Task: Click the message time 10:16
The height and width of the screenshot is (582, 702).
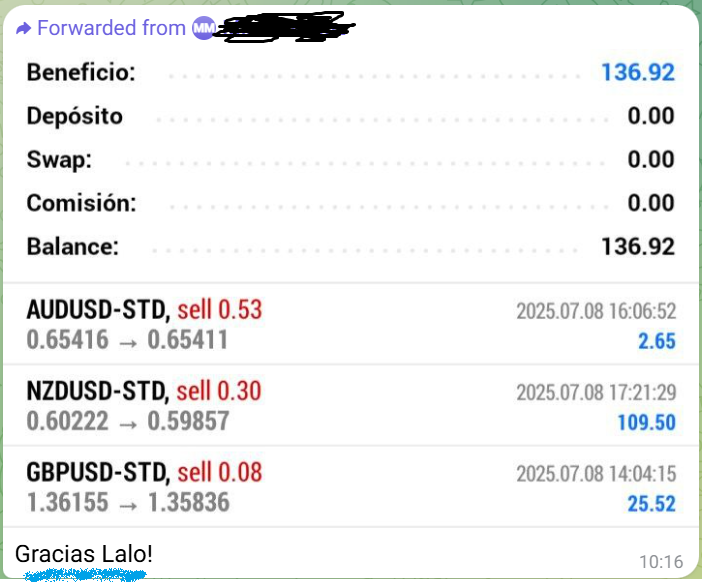Action: click(661, 562)
